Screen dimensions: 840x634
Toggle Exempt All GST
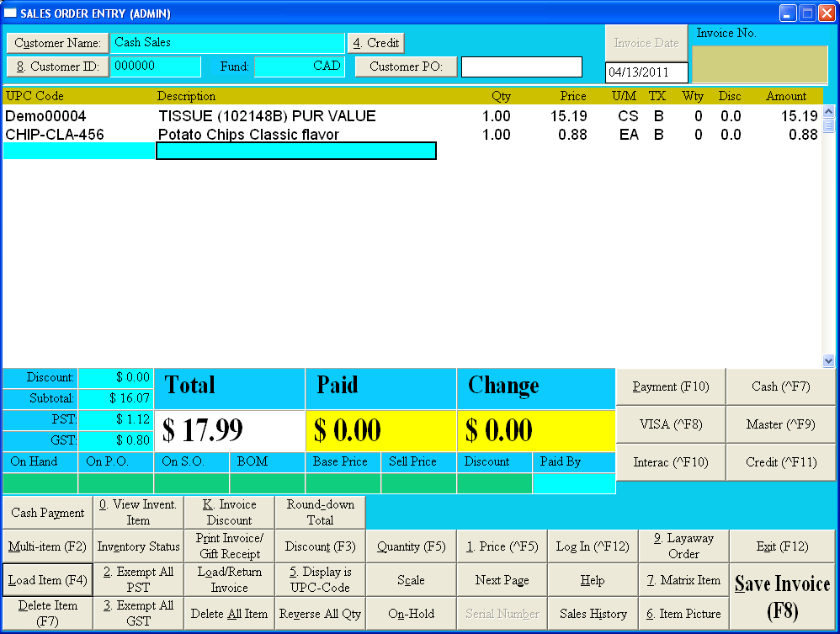coord(138,613)
